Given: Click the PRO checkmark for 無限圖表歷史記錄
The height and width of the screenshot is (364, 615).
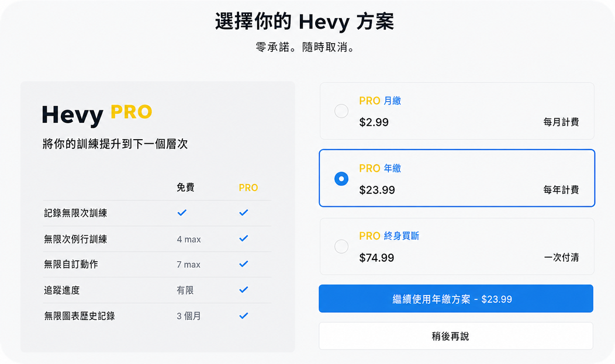Looking at the screenshot, I should [x=244, y=316].
